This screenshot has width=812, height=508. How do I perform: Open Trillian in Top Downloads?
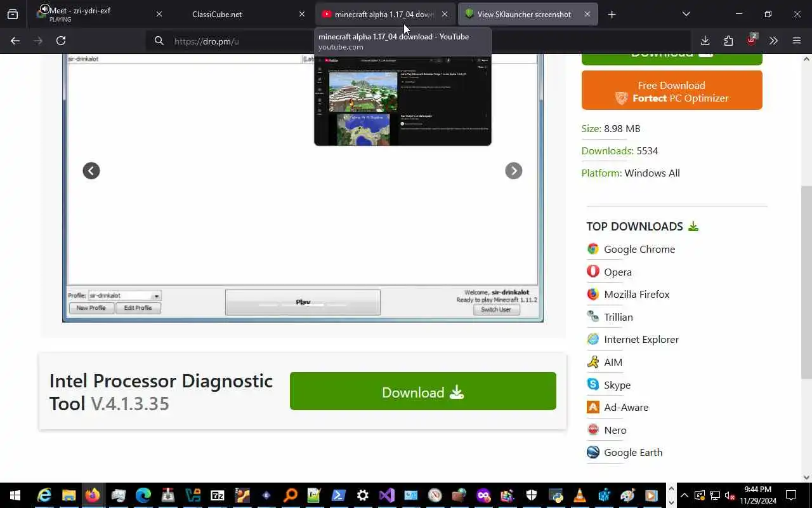tap(619, 317)
